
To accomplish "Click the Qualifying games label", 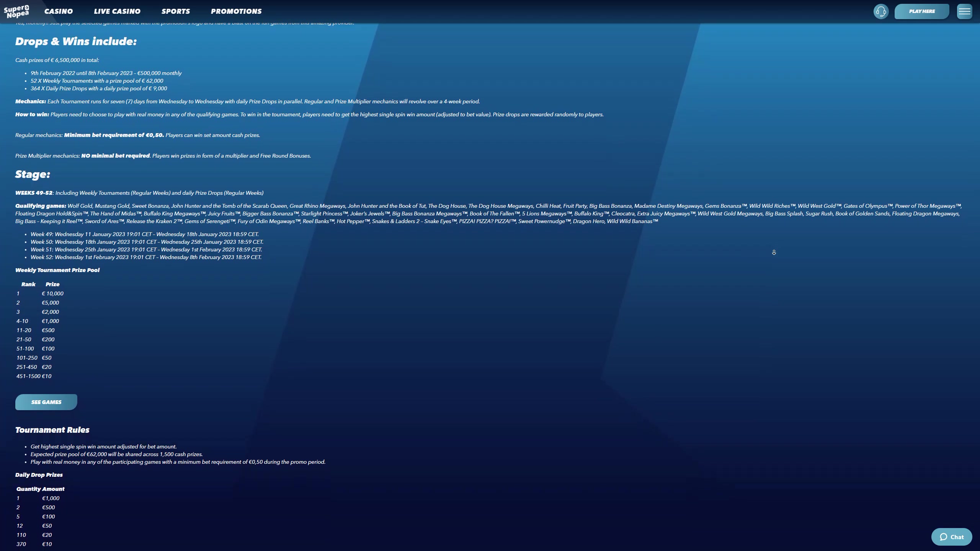I will point(41,206).
